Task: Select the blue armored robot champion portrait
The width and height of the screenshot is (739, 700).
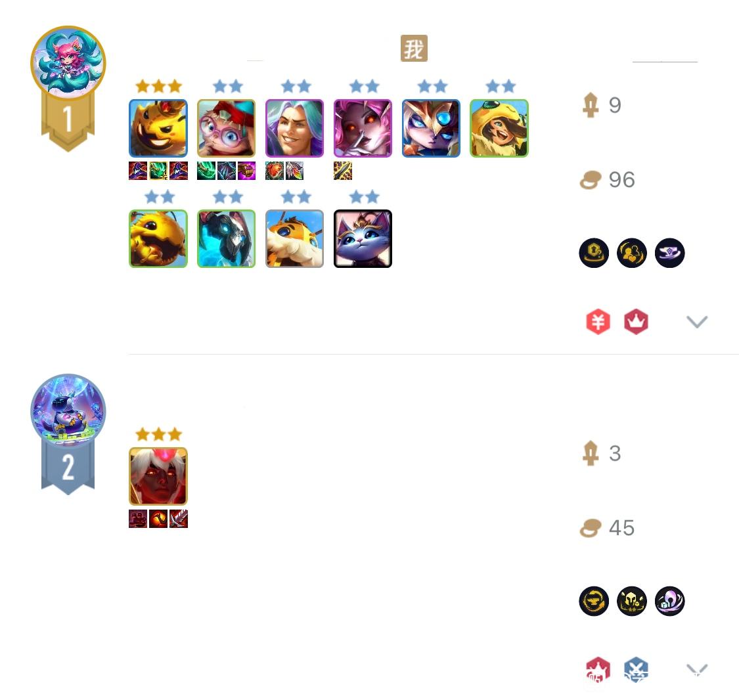Action: coord(226,239)
